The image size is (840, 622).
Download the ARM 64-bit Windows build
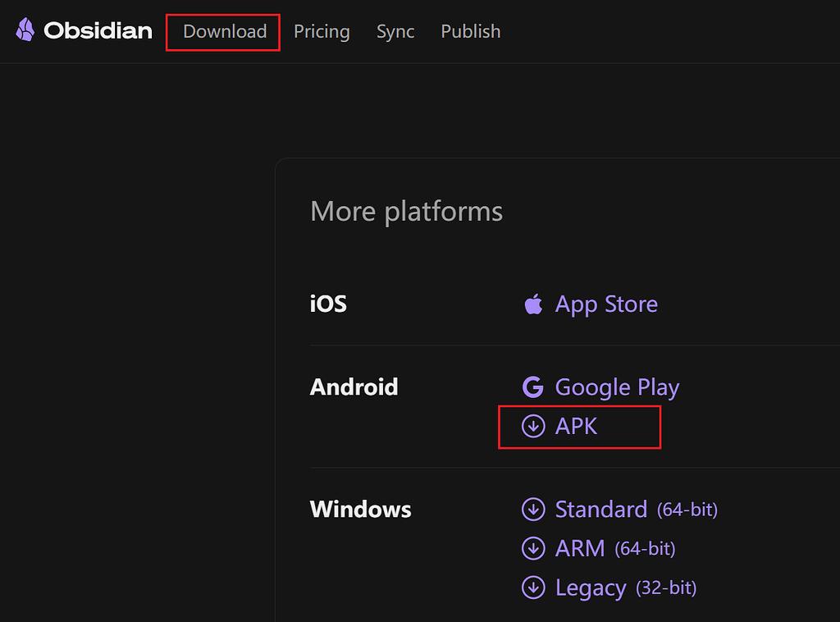click(580, 548)
